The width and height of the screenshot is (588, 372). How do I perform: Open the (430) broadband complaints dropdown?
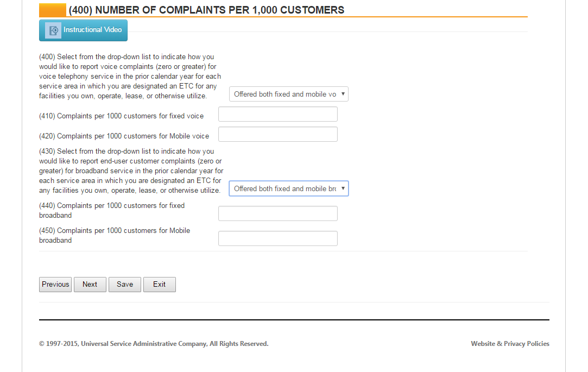pyautogui.click(x=285, y=188)
